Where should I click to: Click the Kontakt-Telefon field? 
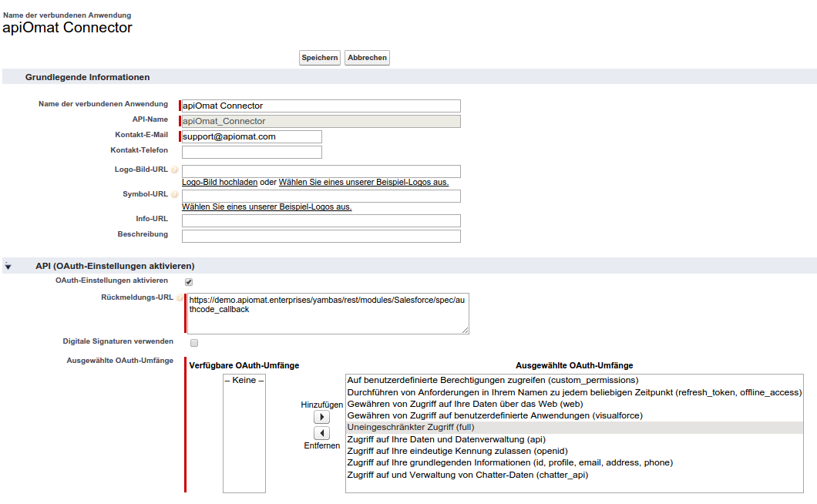pyautogui.click(x=252, y=152)
